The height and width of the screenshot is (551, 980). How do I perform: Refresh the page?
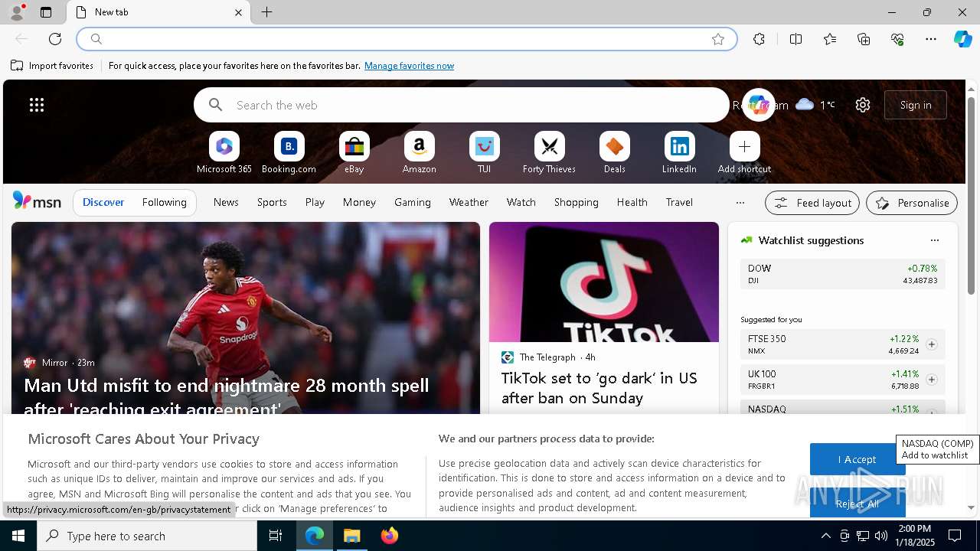55,39
